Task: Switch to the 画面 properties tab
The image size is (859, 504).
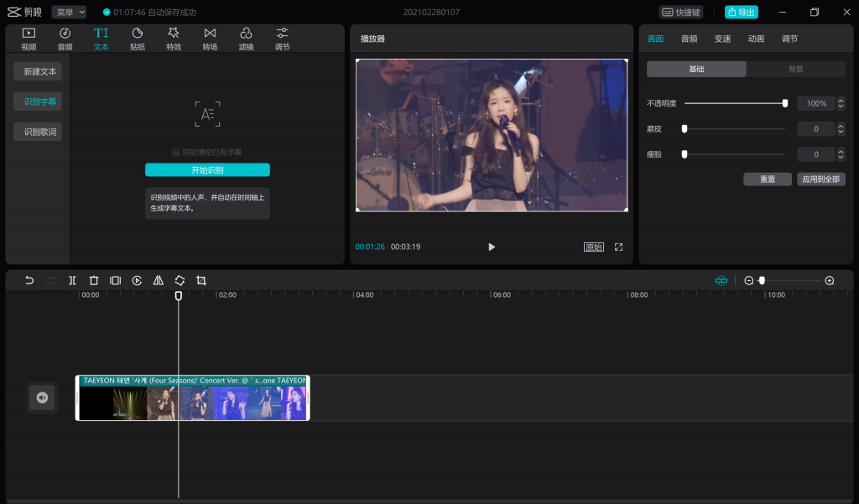Action: click(655, 39)
